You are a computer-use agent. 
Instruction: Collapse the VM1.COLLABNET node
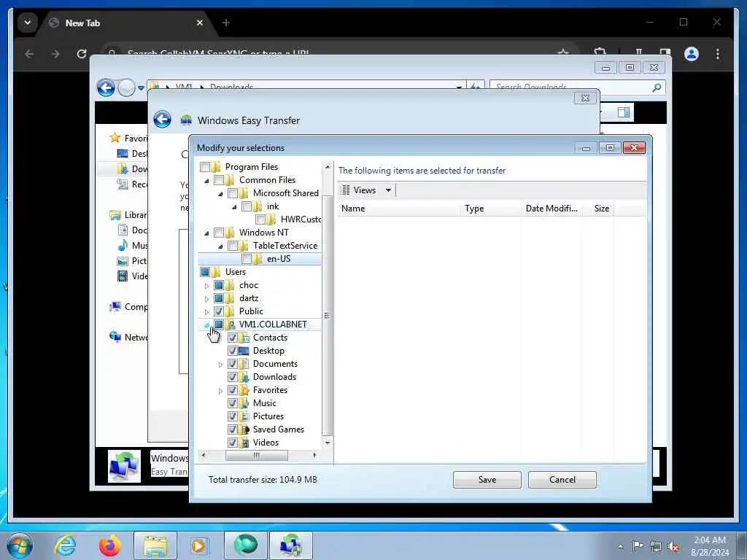pos(206,324)
